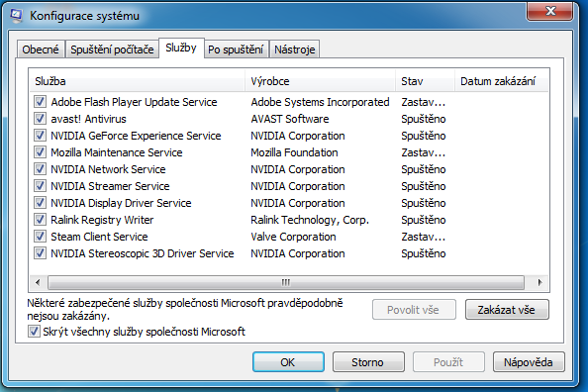Uncheck Adobe Flash Player Update Service
Screen dimensions: 588x392
tap(40, 102)
